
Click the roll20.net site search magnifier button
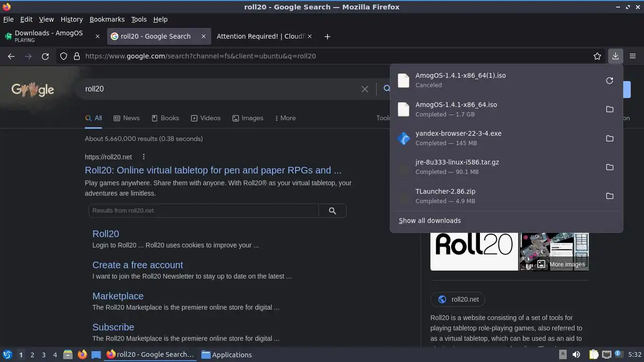point(332,211)
